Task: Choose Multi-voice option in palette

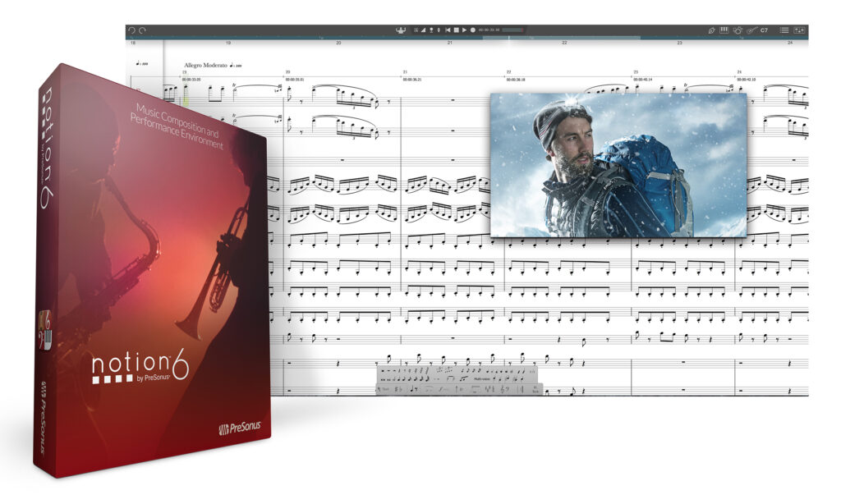Action: click(482, 379)
